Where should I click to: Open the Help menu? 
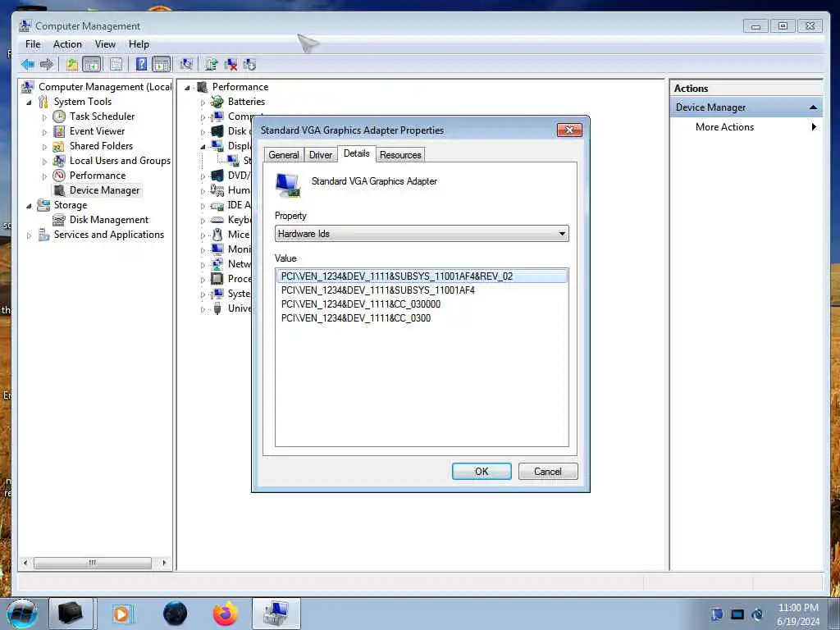click(x=139, y=44)
